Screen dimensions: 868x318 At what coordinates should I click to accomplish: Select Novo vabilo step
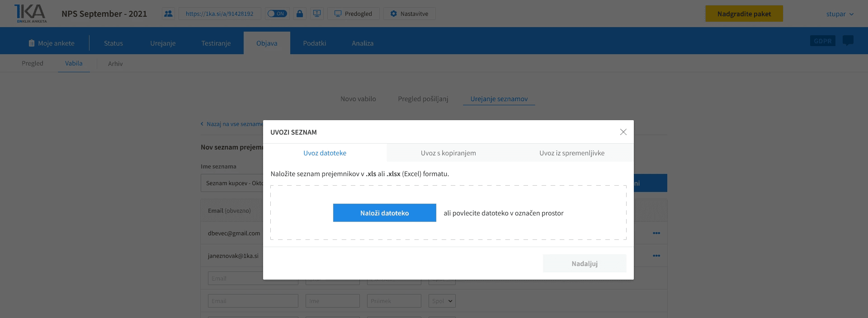(x=358, y=99)
